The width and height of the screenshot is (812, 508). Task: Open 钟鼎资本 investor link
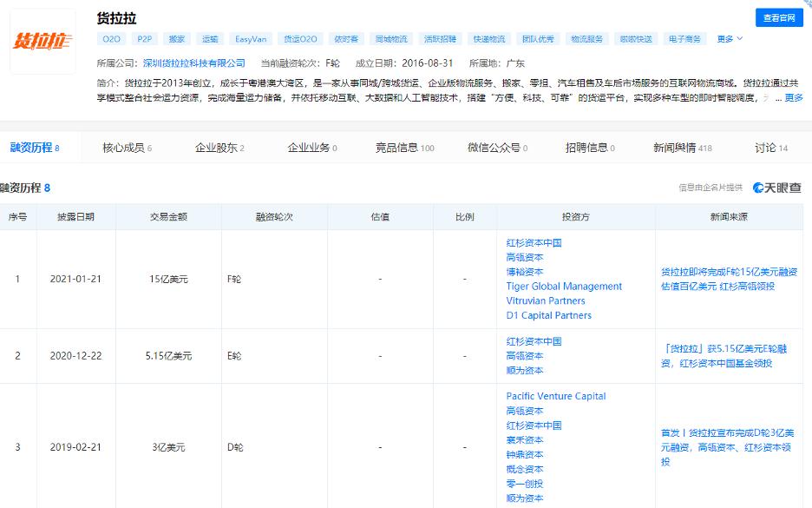[525, 454]
